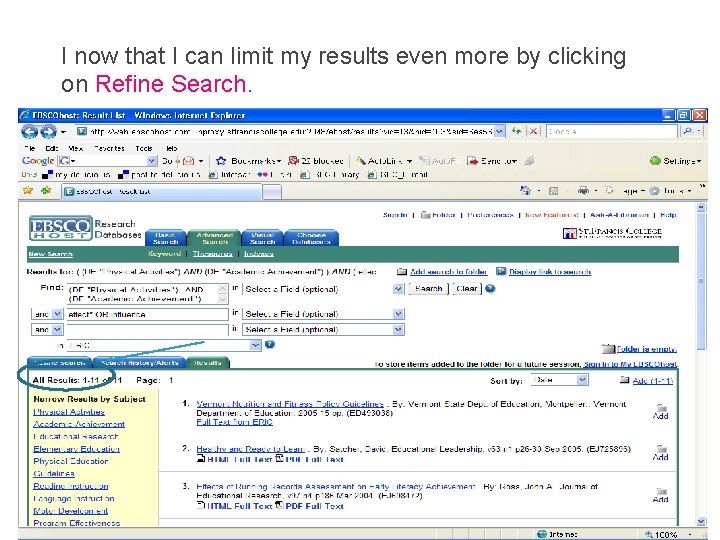Screen dimensions: 720x540
Task: Open the Tools menu in menu bar
Action: click(144, 148)
